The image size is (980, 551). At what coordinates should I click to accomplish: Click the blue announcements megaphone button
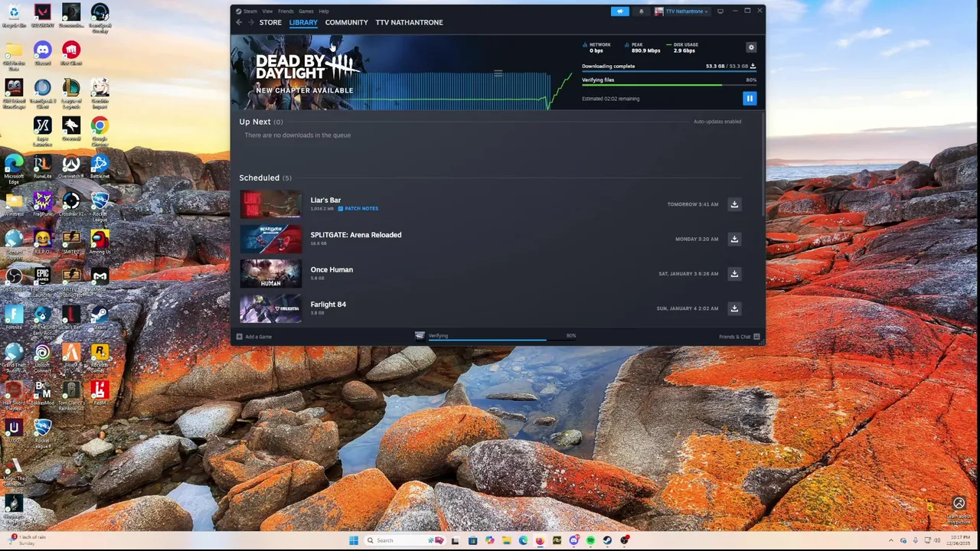pyautogui.click(x=620, y=11)
